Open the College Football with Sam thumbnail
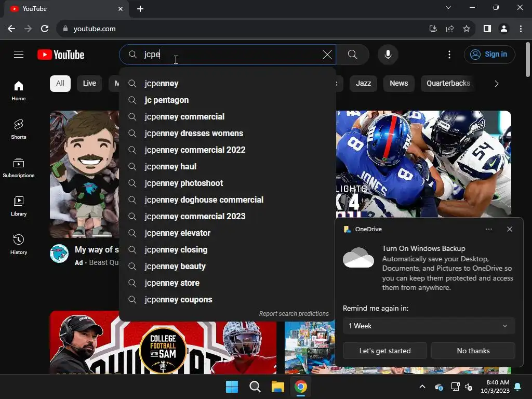Screen dimensions: 532x399 coord(163,342)
